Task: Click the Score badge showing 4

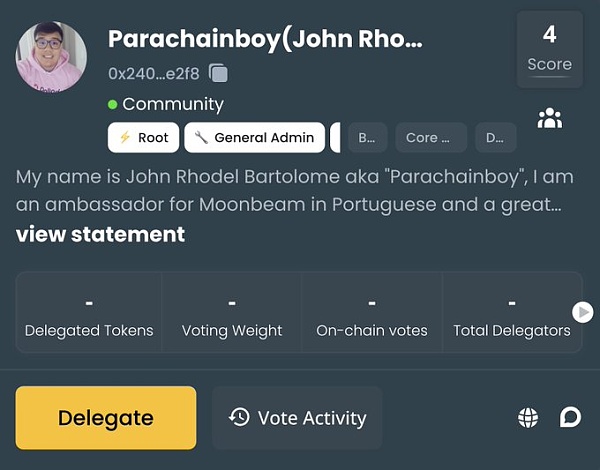Action: click(549, 48)
